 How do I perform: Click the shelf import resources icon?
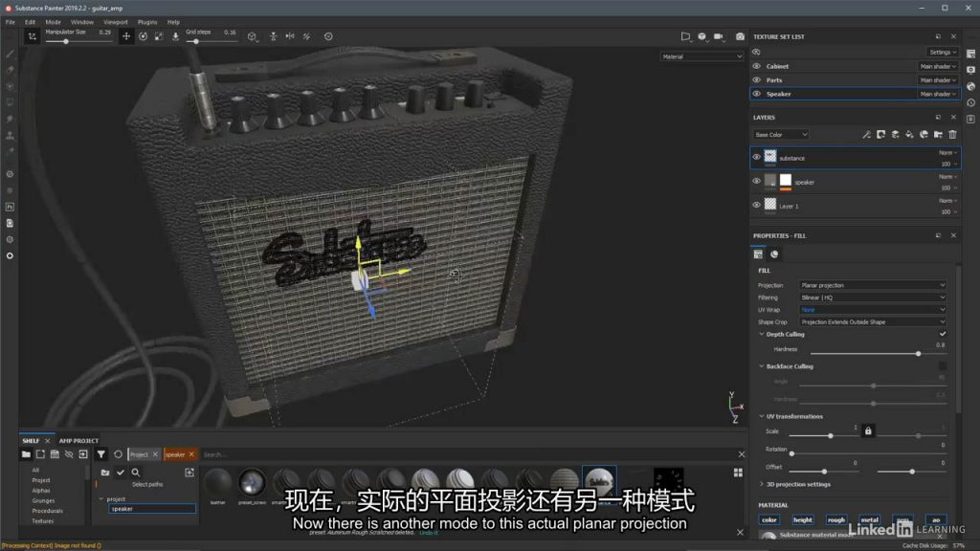(x=83, y=454)
